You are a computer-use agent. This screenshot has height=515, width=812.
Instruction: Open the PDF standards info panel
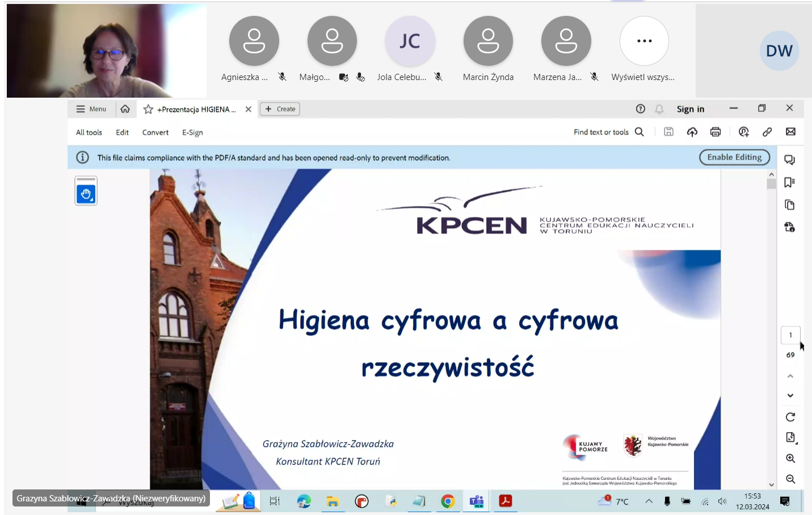tap(789, 227)
